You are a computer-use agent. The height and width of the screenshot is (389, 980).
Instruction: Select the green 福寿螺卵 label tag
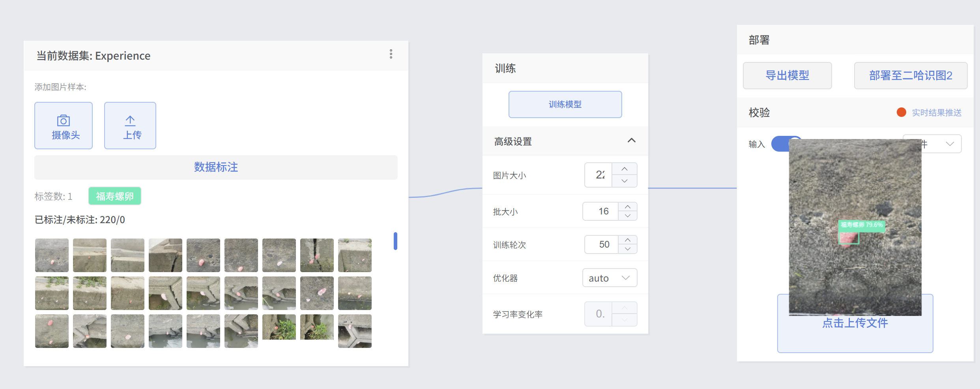[115, 196]
